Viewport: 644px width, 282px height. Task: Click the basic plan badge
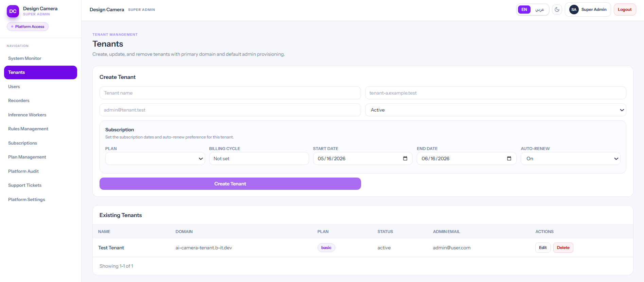tap(326, 248)
